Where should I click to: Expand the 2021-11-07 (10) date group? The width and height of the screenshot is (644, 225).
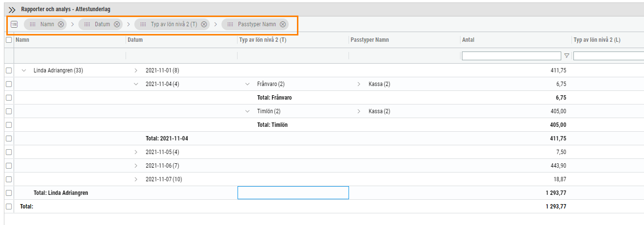coord(136,179)
